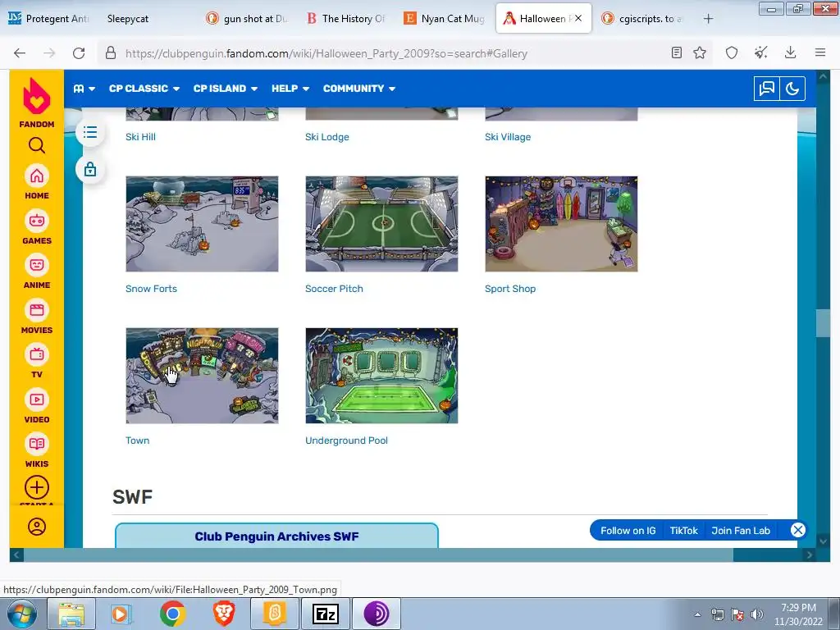Viewport: 840px width, 630px height.
Task: View the Town thumbnail image
Action: 202,376
